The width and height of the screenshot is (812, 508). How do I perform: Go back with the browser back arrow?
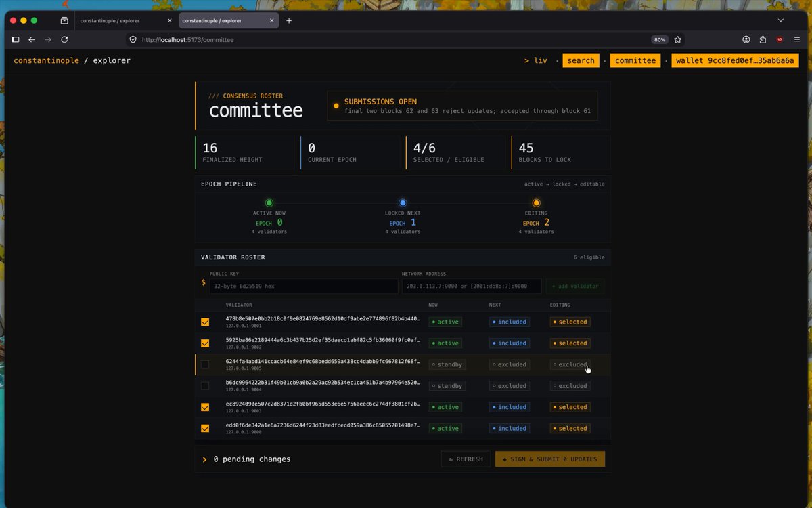pyautogui.click(x=32, y=40)
